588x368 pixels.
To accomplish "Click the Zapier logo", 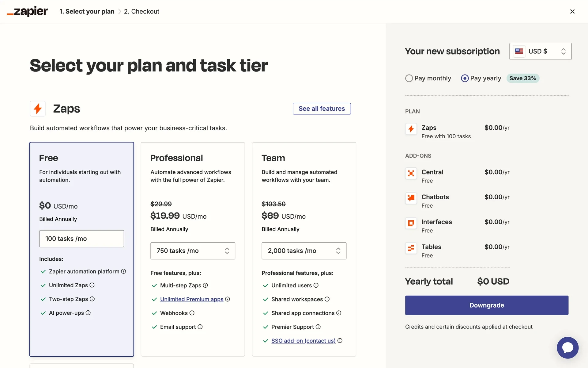I will 27,11.
